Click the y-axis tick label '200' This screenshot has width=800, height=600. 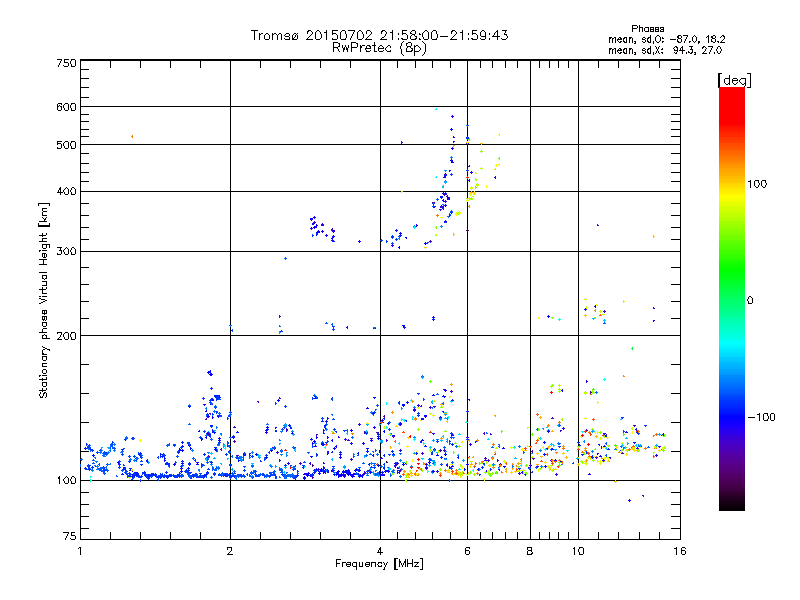[x=66, y=336]
